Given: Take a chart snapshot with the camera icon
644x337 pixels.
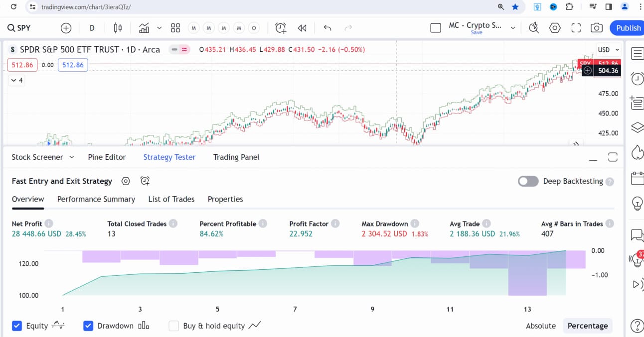Looking at the screenshot, I should (597, 28).
